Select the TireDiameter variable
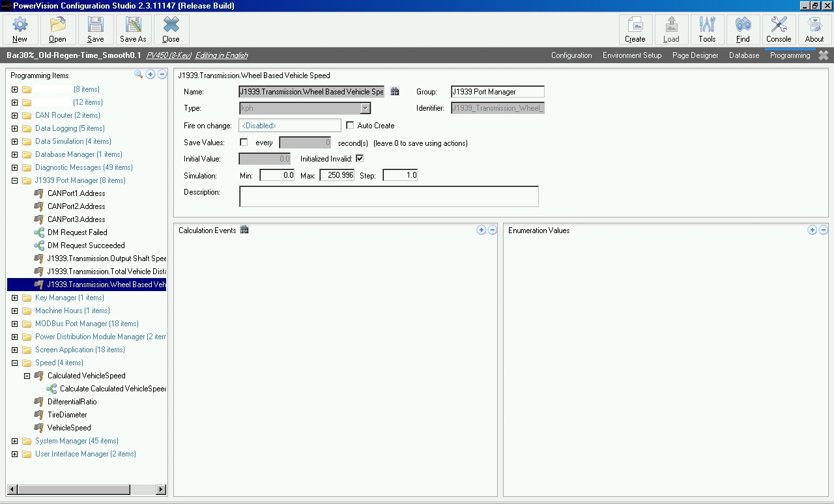This screenshot has height=504, width=834. click(67, 415)
